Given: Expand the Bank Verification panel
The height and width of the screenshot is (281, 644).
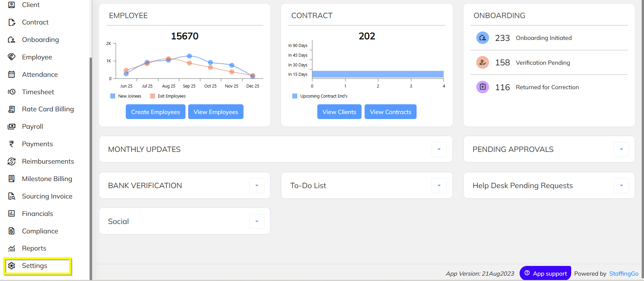Looking at the screenshot, I should 257,186.
